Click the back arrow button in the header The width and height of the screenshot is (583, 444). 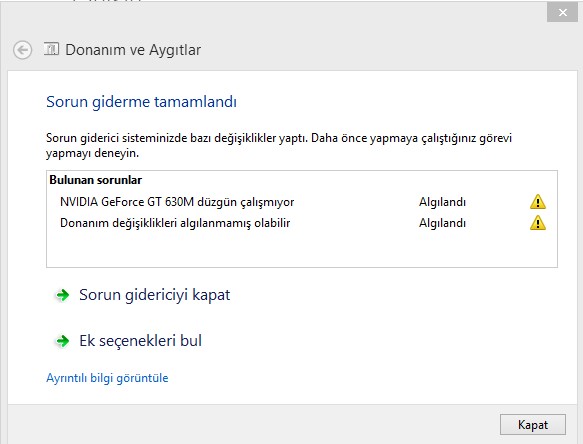point(22,50)
